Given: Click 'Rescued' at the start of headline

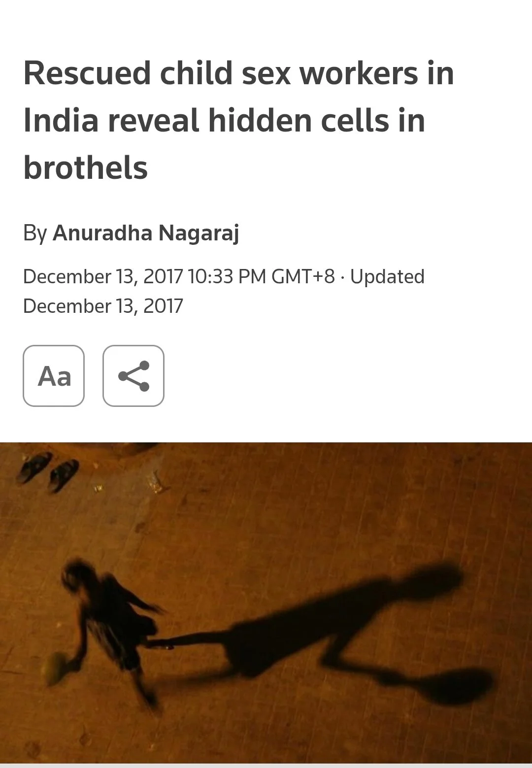Looking at the screenshot, I should [x=87, y=73].
